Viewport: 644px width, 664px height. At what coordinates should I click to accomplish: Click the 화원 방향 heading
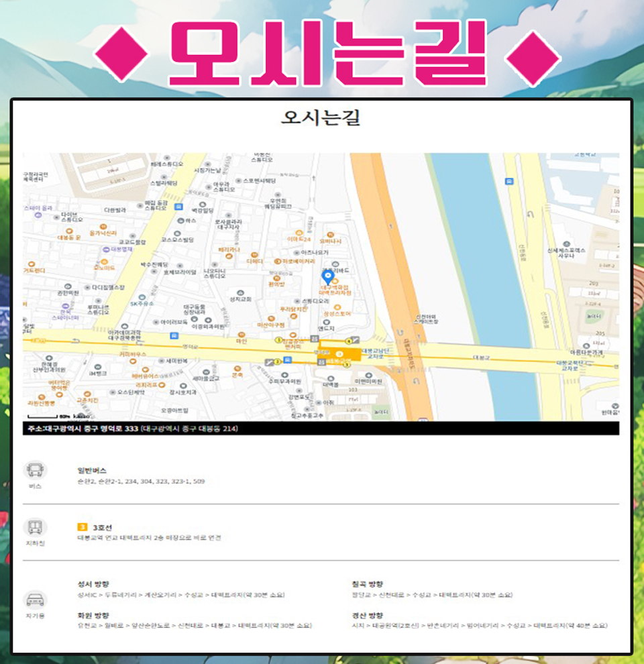coord(93,615)
